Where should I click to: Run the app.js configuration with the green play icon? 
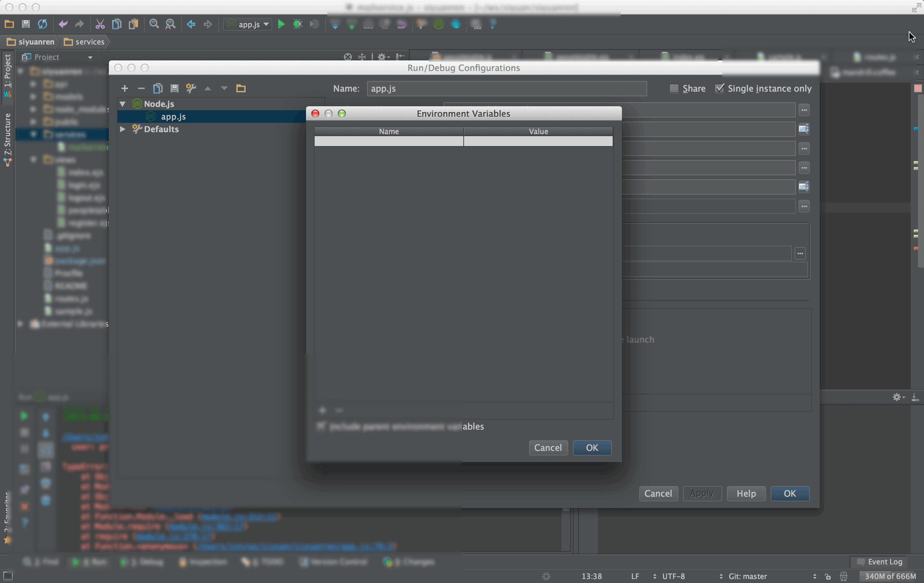tap(281, 24)
